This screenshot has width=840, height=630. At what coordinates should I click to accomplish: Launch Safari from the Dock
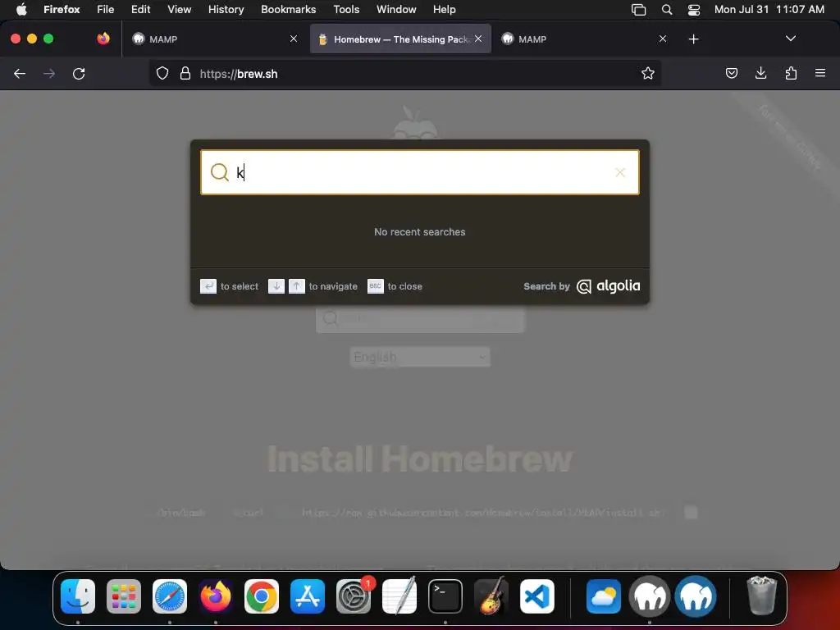[170, 596]
